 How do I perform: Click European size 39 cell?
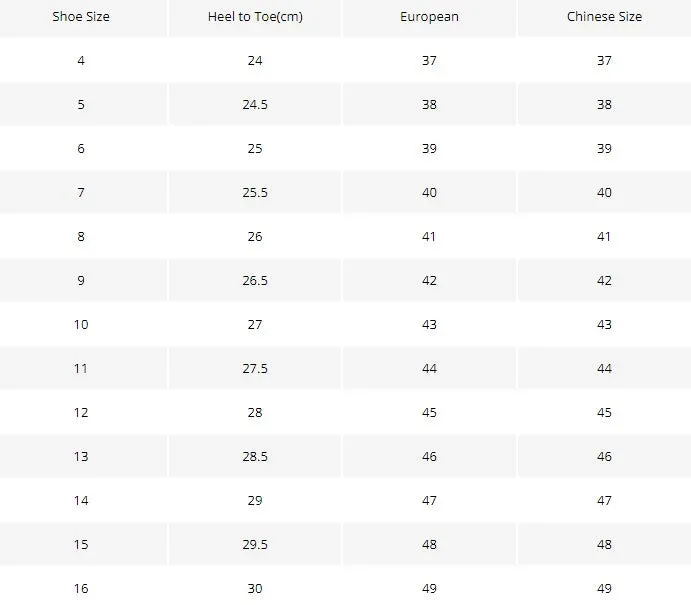[429, 148]
